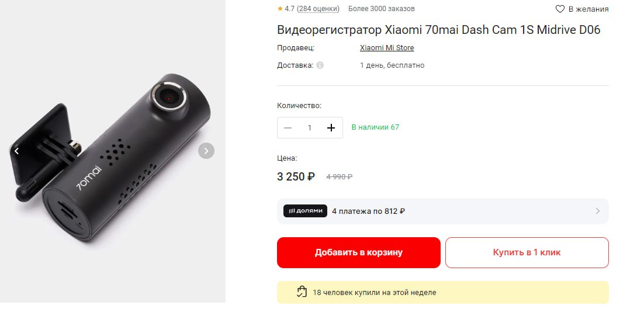The height and width of the screenshot is (333, 644).
Task: Decrease quantity with the minus button
Action: [288, 127]
